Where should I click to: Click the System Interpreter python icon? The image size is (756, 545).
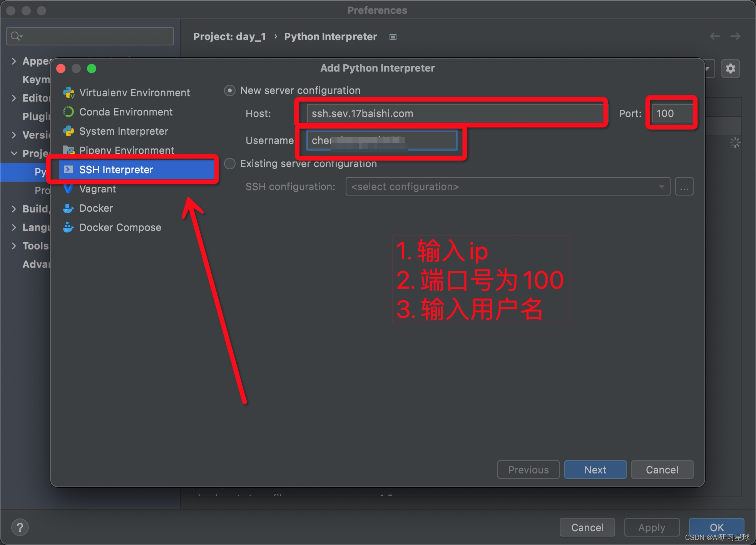click(x=69, y=131)
